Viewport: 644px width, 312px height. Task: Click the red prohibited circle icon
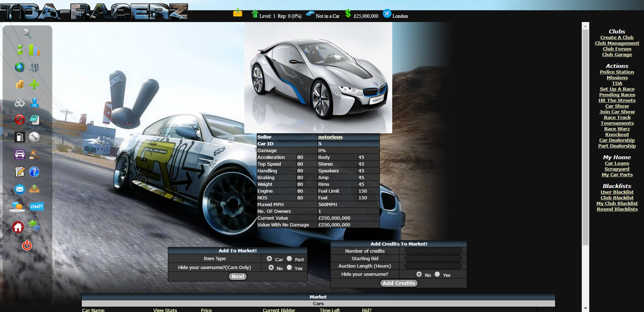click(20, 120)
